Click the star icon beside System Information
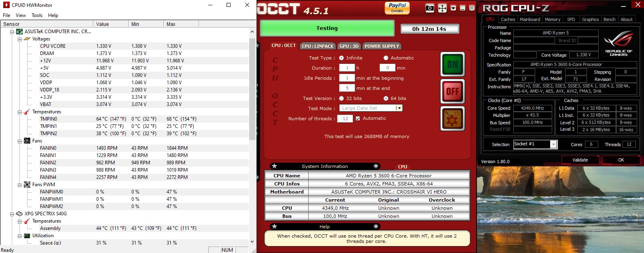 [274, 166]
